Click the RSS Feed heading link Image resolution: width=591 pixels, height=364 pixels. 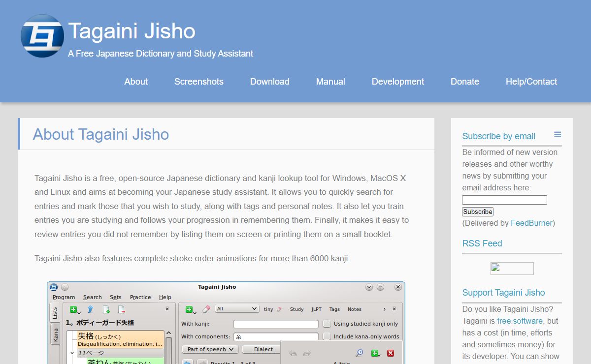(482, 243)
